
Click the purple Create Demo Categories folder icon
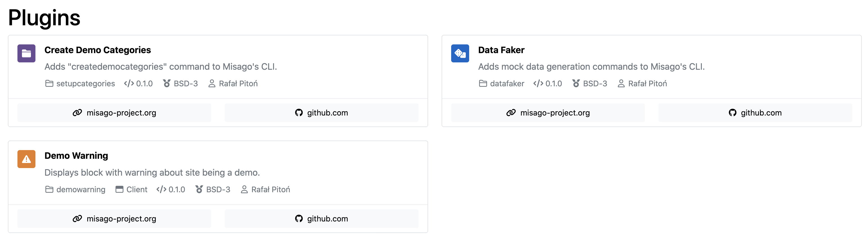pyautogui.click(x=26, y=53)
